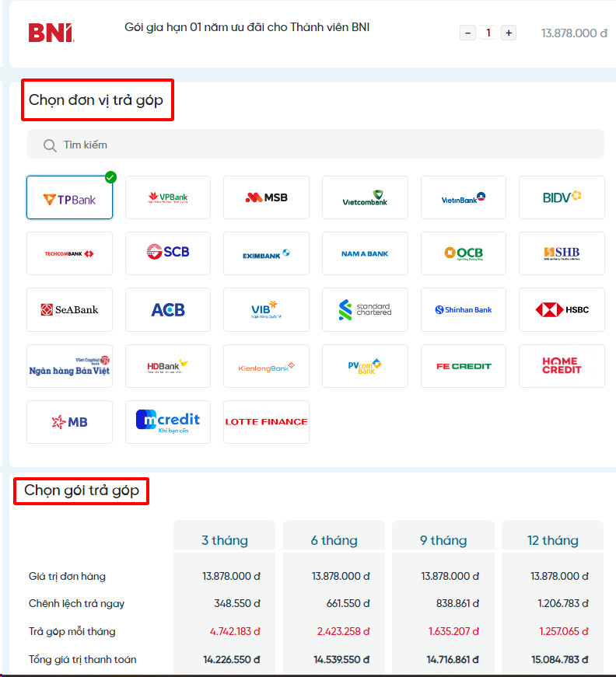Focus the Tìm kiếm search field
616x677 pixels.
pyautogui.click(x=315, y=145)
